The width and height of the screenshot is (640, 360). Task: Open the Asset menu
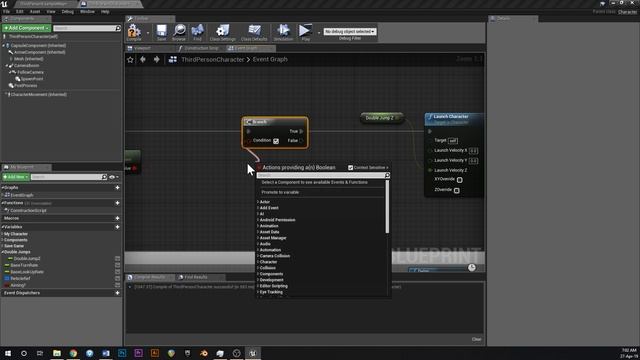pyautogui.click(x=35, y=12)
